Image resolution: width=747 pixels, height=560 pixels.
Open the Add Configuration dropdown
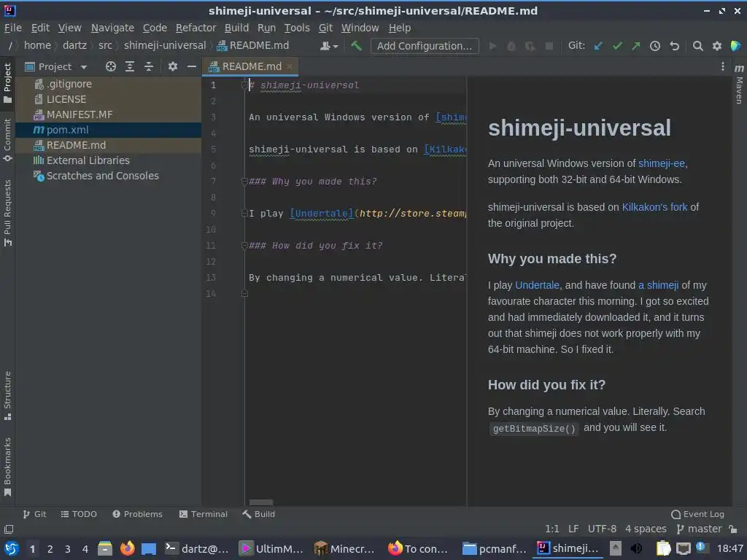pyautogui.click(x=425, y=46)
